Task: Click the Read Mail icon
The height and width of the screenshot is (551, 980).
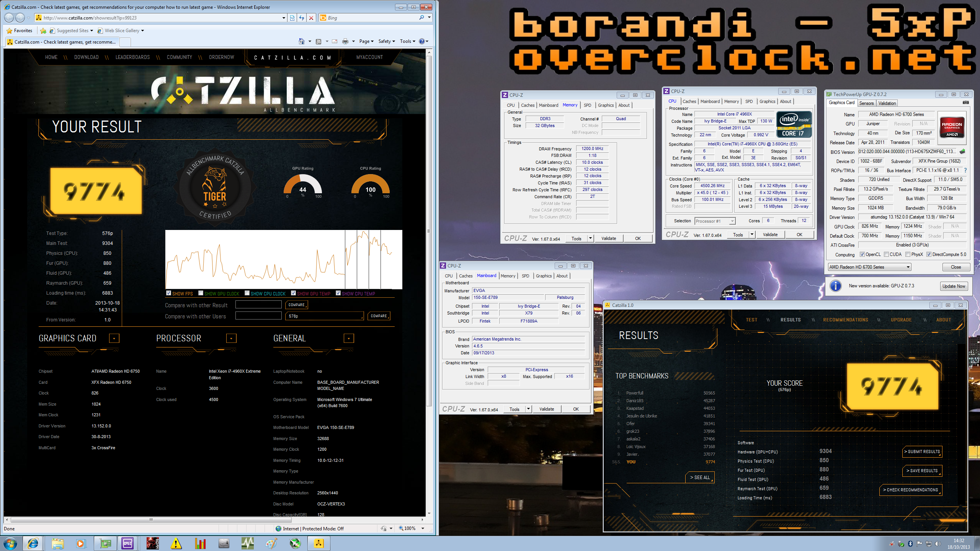Action: click(x=335, y=41)
